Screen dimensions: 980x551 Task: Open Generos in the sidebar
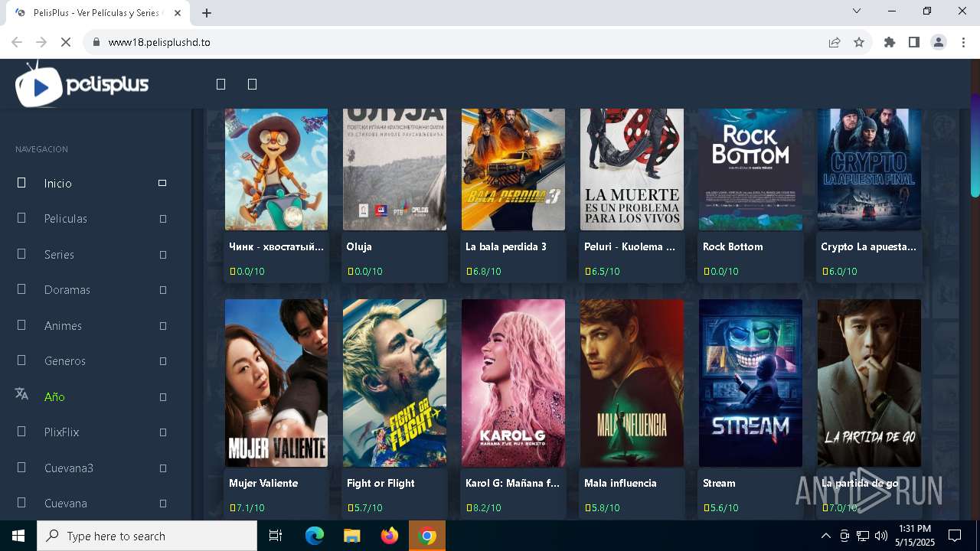coord(65,361)
